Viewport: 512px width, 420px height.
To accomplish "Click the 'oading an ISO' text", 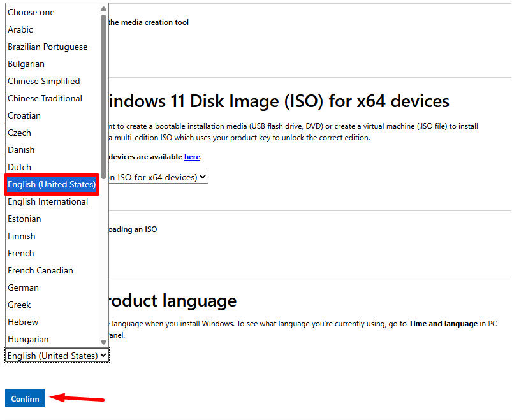I will [x=133, y=229].
